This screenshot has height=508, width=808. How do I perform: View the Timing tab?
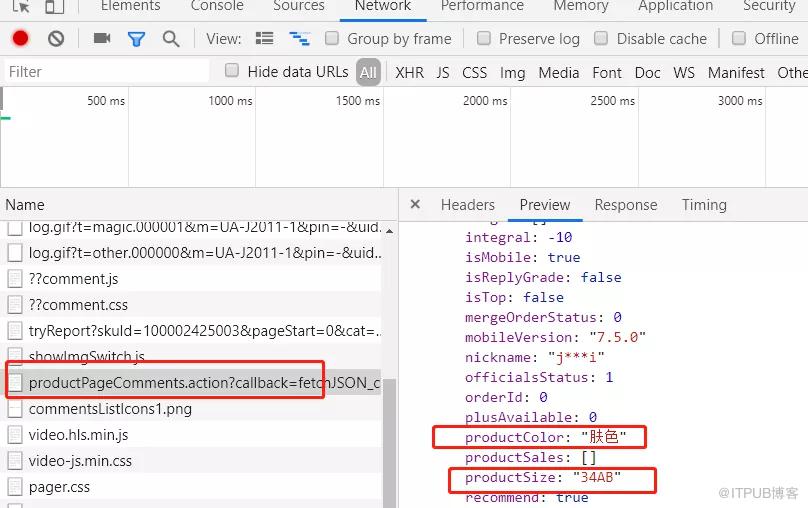(x=704, y=205)
